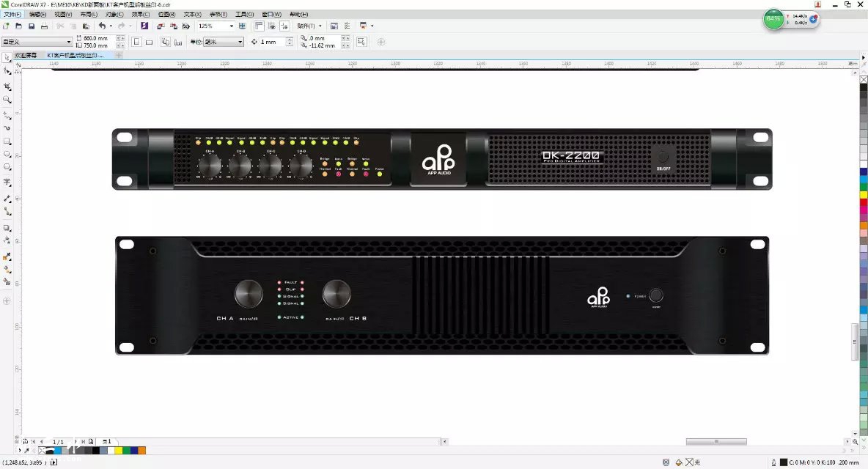The width and height of the screenshot is (868, 469).
Task: Click the Open file icon
Action: 19,26
